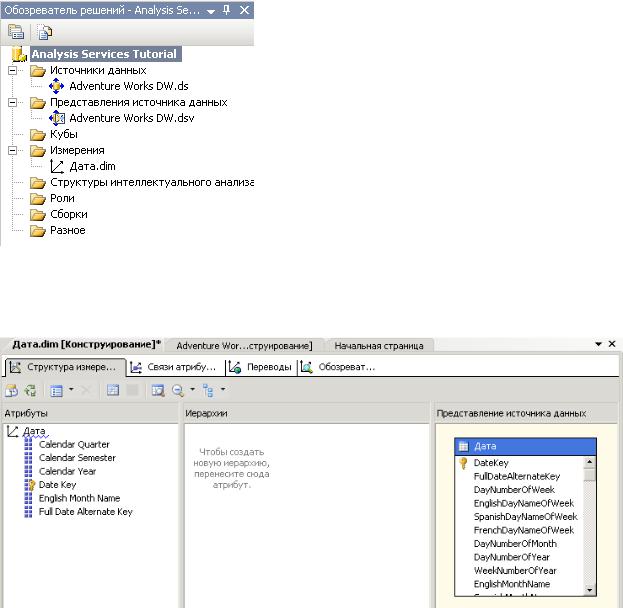Select Дата.dim dimension file
623x608 pixels.
[92, 167]
